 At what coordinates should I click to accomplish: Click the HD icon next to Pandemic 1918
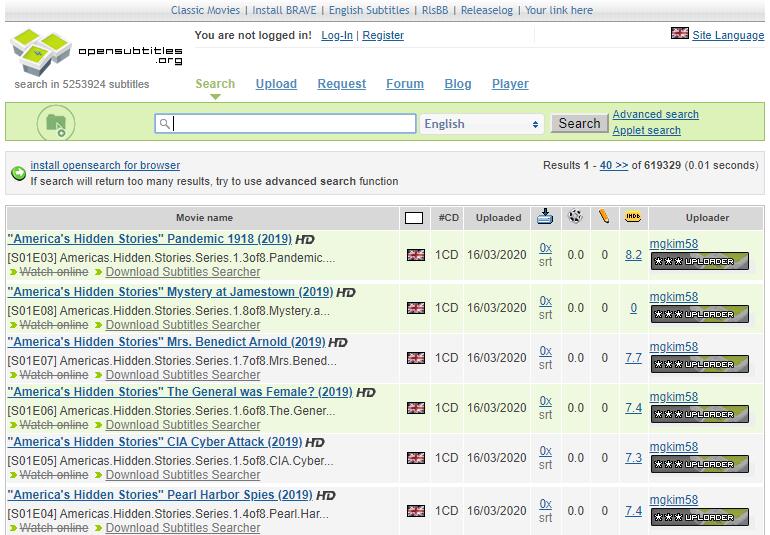[x=305, y=240]
